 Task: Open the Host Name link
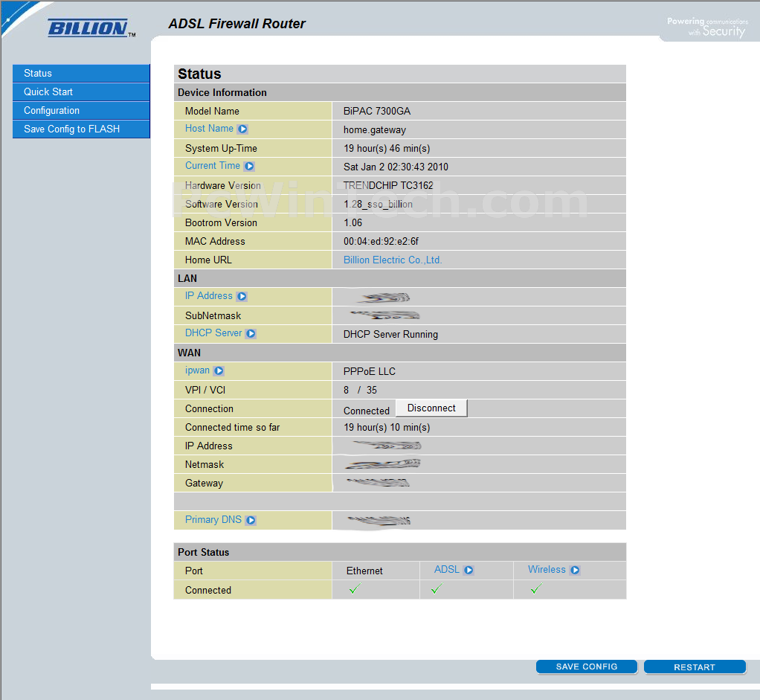click(x=209, y=129)
